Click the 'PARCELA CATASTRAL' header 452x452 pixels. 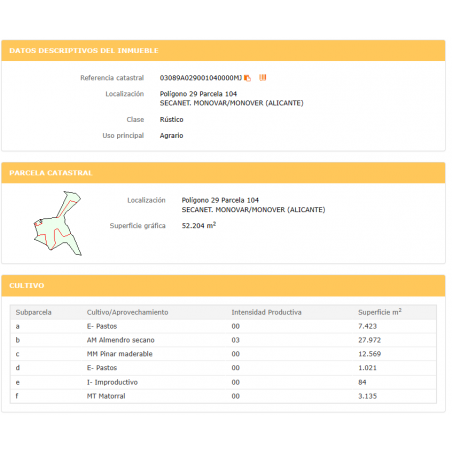click(x=51, y=173)
